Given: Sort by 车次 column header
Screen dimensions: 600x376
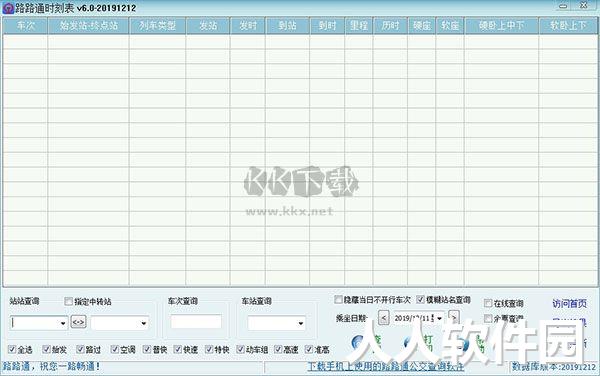Looking at the screenshot, I should coord(25,26).
